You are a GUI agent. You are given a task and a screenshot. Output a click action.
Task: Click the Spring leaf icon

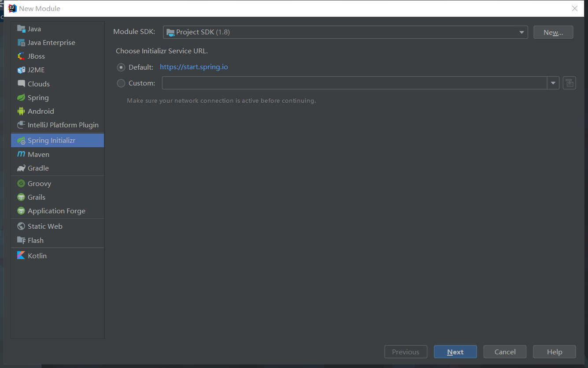[21, 97]
